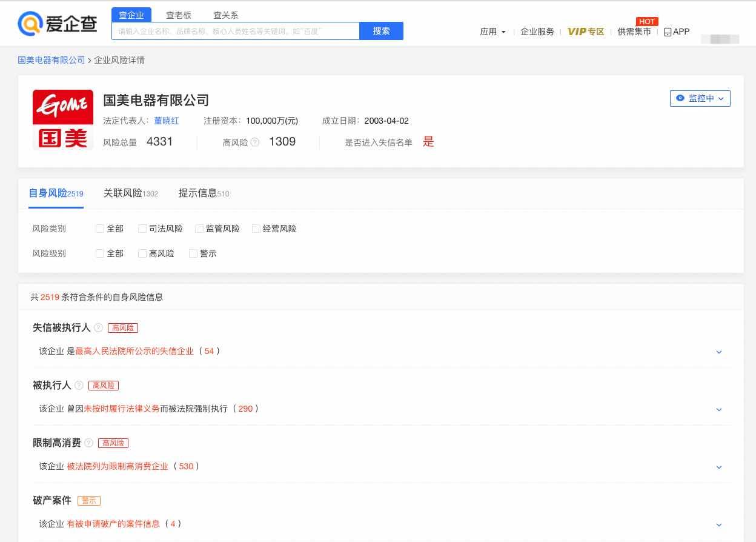Screen dimensions: 756x542
Task: Click the registered capital 100,000万(元)
Action: (x=272, y=121)
